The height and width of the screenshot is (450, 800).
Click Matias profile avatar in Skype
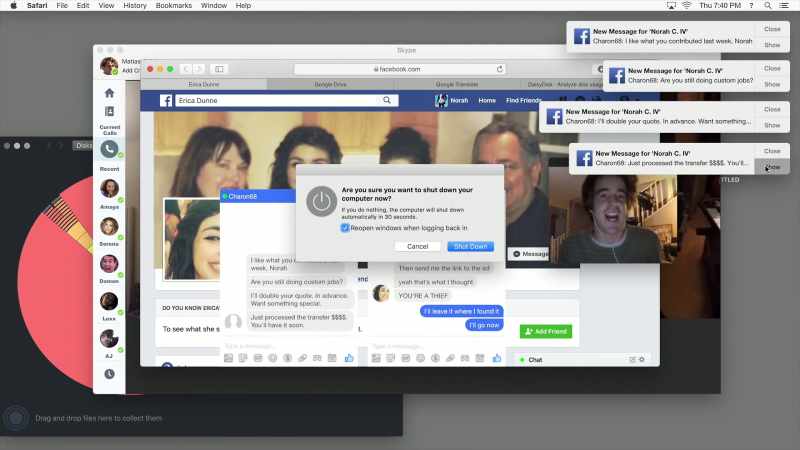(x=109, y=66)
